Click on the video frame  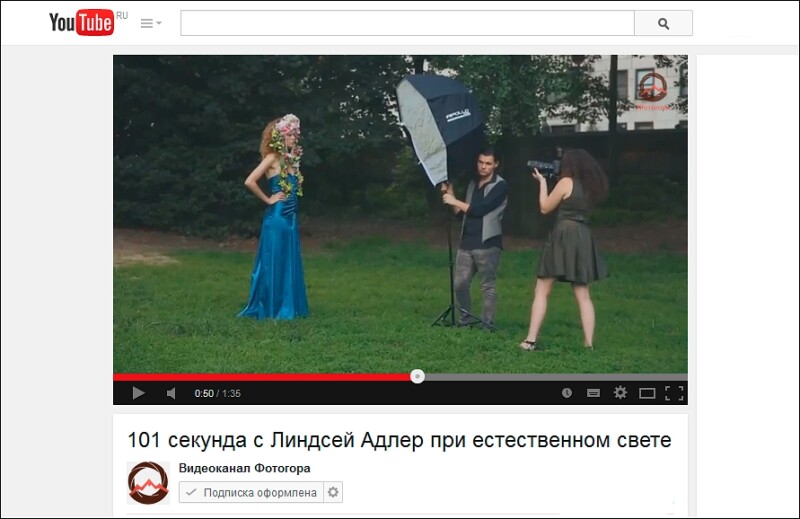pyautogui.click(x=400, y=214)
